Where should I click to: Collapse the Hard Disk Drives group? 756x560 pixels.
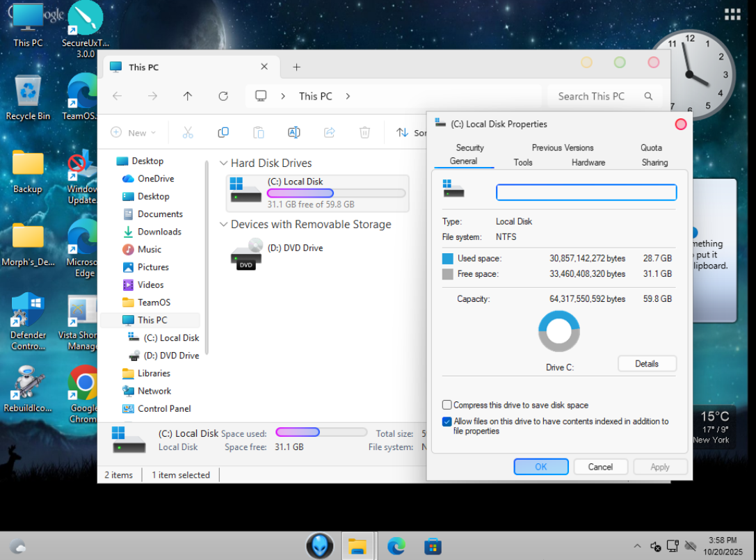tap(223, 163)
